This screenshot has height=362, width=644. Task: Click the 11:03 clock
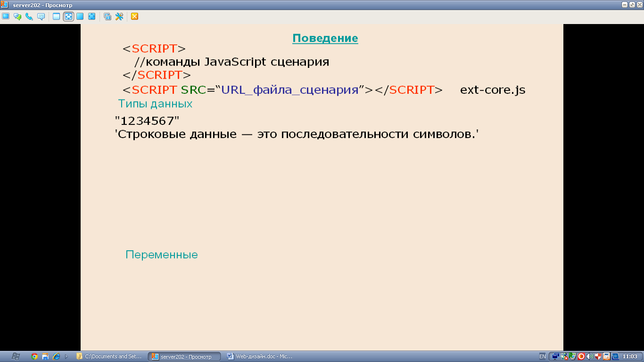(x=630, y=356)
